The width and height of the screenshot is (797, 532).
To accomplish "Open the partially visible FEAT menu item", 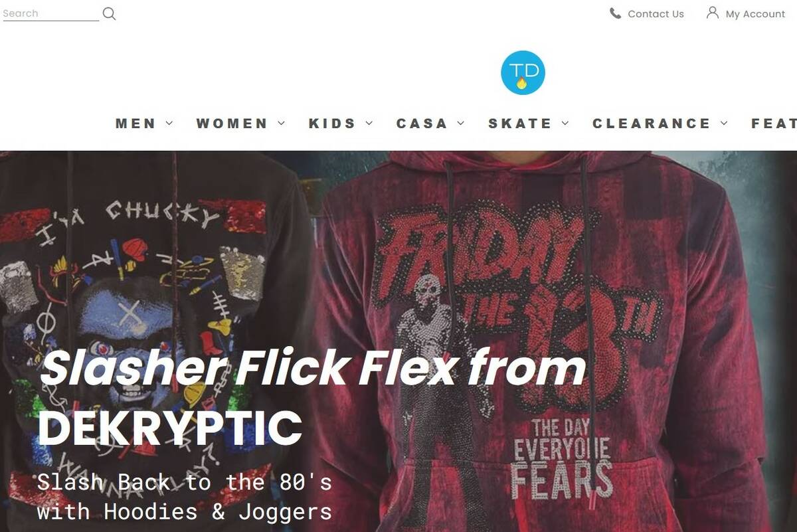I will [774, 124].
